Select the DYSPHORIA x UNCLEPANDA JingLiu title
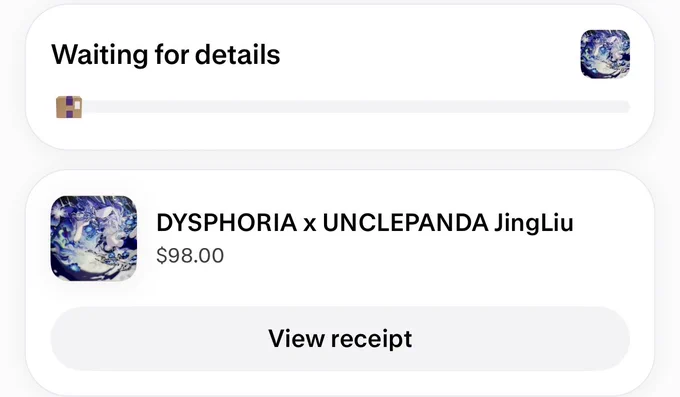This screenshot has height=397, width=680. click(365, 223)
